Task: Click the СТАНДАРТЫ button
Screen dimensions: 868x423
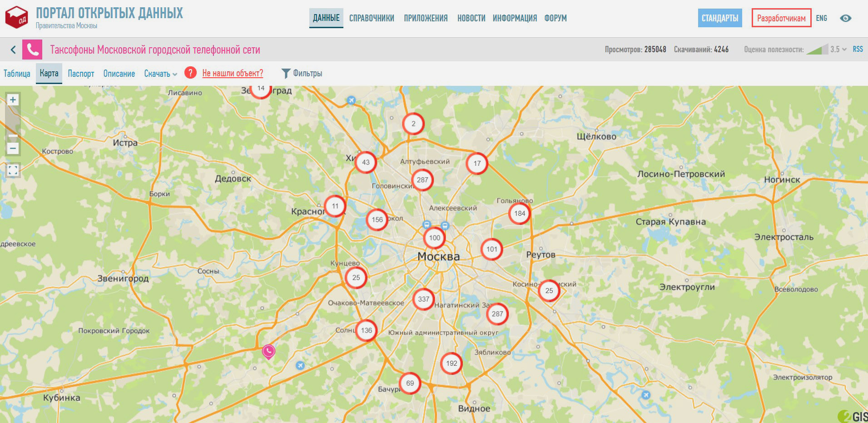Action: tap(720, 18)
